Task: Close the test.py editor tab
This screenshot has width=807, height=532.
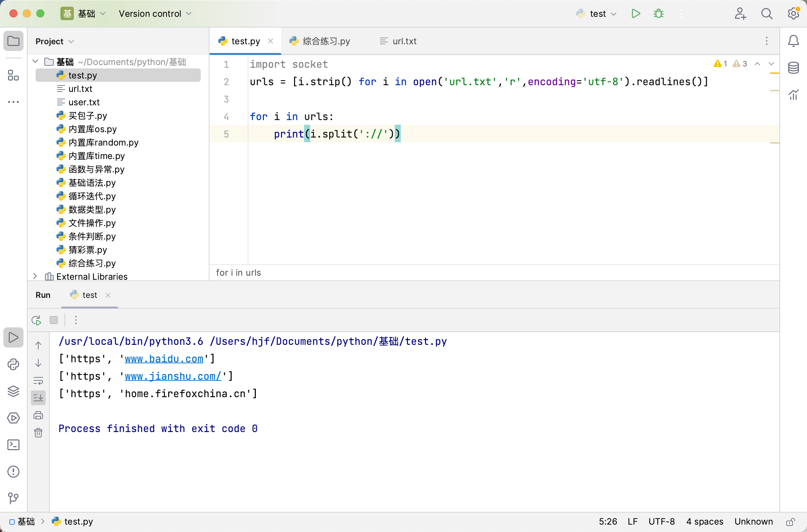Action: [x=271, y=41]
